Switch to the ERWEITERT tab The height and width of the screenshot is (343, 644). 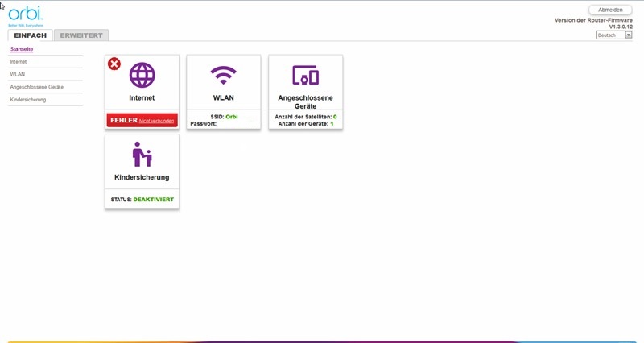pyautogui.click(x=81, y=35)
